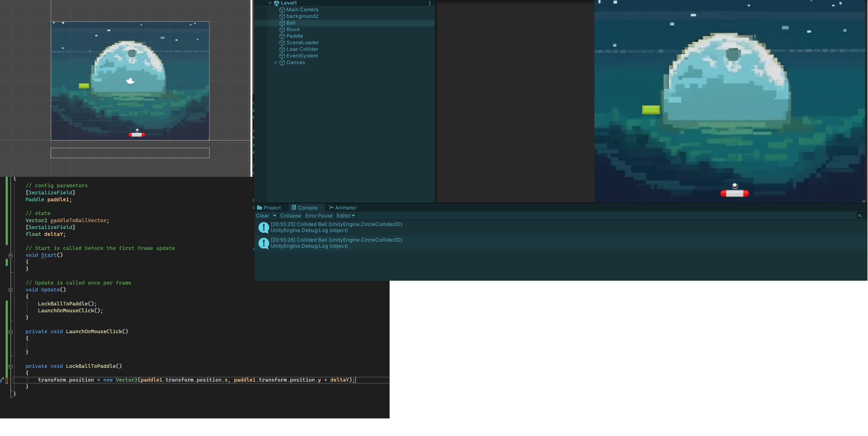The image size is (868, 436).
Task: Click the Main Camera cube icon in hierarchy
Action: pyautogui.click(x=282, y=10)
